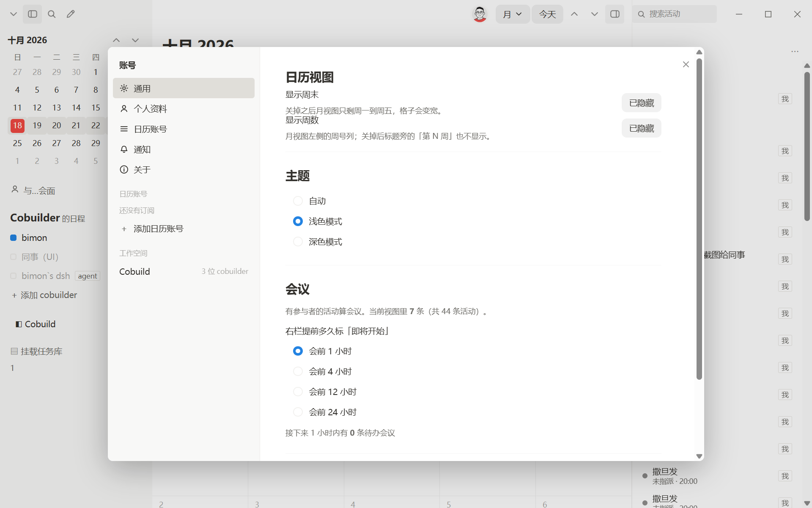Click the 搜索活动 search field

point(675,14)
